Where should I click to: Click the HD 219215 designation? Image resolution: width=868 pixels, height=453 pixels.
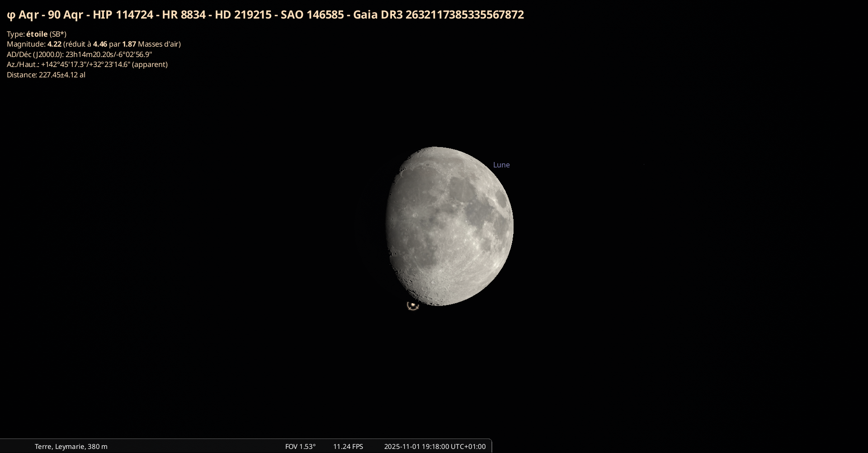pyautogui.click(x=243, y=15)
